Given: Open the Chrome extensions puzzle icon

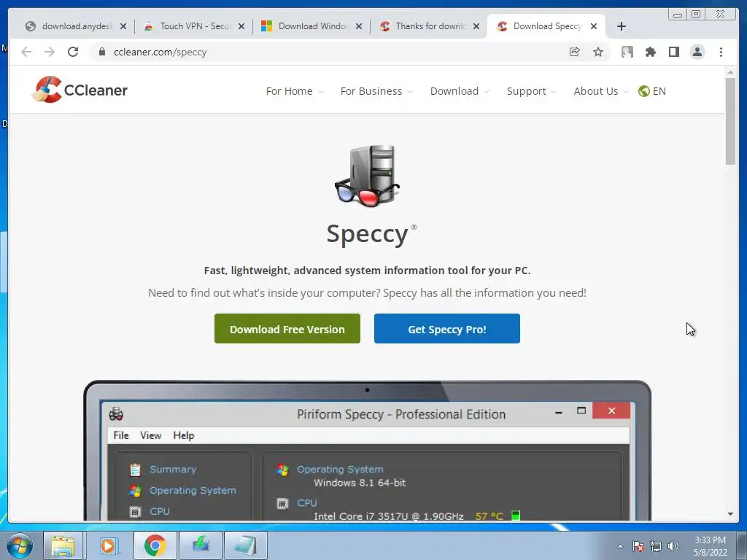Looking at the screenshot, I should [650, 52].
